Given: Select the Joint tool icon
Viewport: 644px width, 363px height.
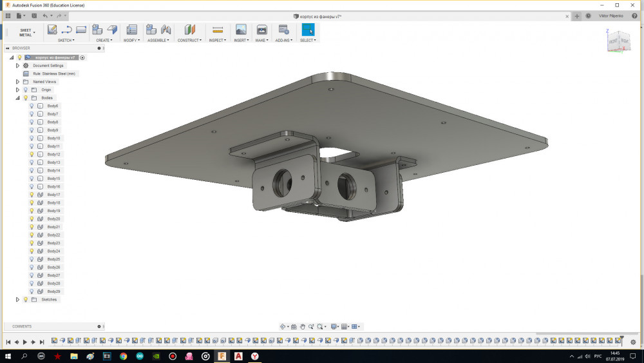Looking at the screenshot, I should tap(166, 30).
